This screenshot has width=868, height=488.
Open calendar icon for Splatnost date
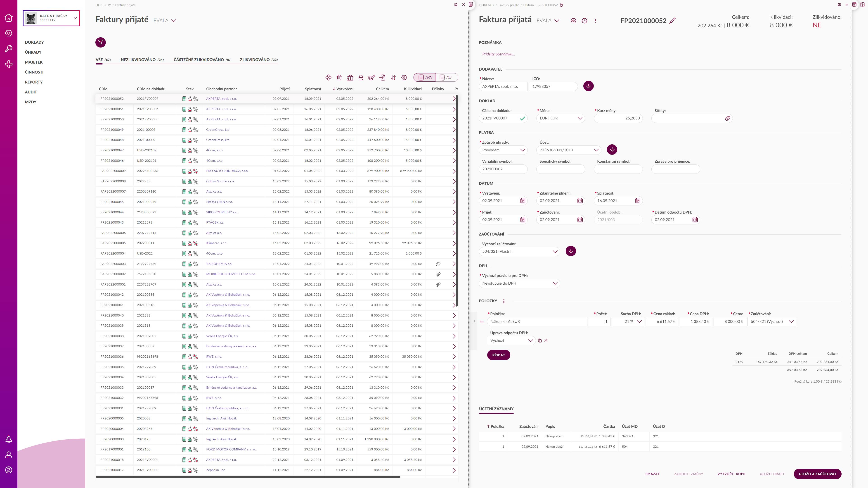coord(638,201)
